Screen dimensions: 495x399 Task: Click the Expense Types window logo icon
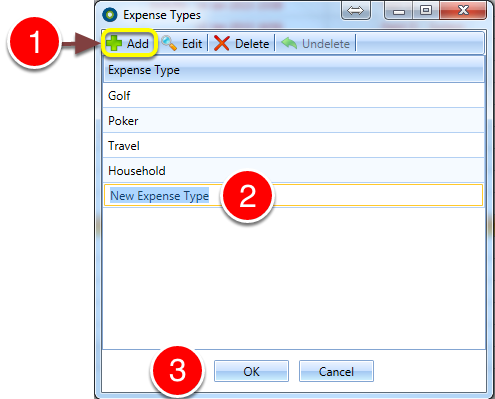[x=110, y=15]
